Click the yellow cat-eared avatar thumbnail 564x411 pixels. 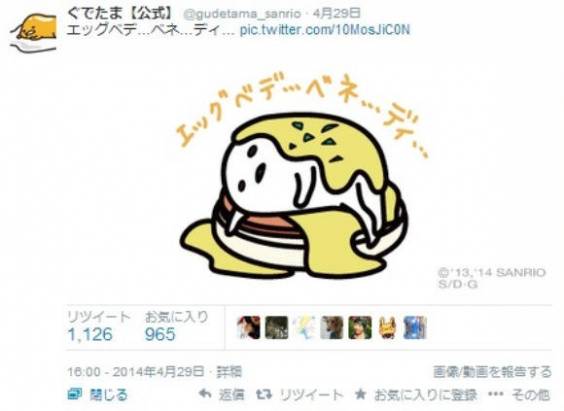point(388,327)
